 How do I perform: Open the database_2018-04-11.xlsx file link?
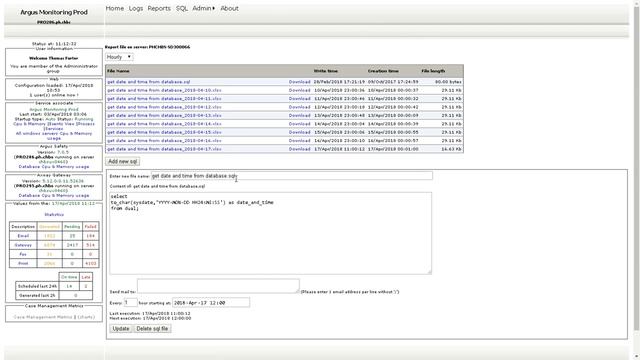point(164,99)
